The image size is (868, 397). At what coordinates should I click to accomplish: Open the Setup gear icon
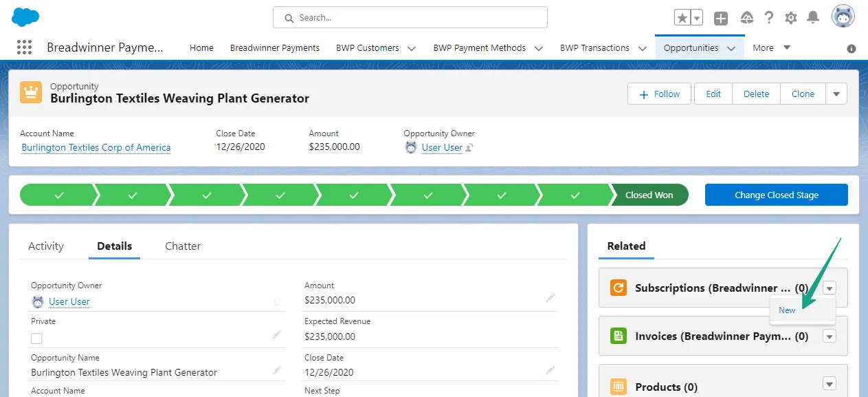click(x=791, y=18)
